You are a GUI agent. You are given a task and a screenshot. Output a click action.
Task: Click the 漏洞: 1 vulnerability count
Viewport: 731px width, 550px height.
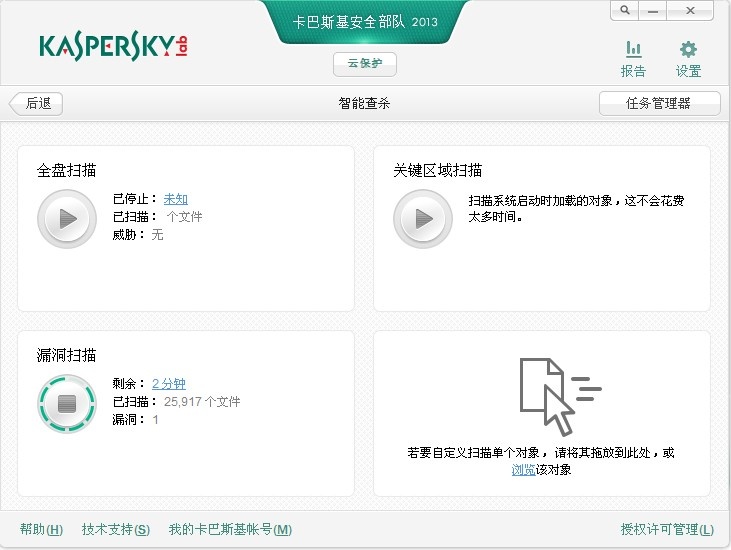pos(135,419)
